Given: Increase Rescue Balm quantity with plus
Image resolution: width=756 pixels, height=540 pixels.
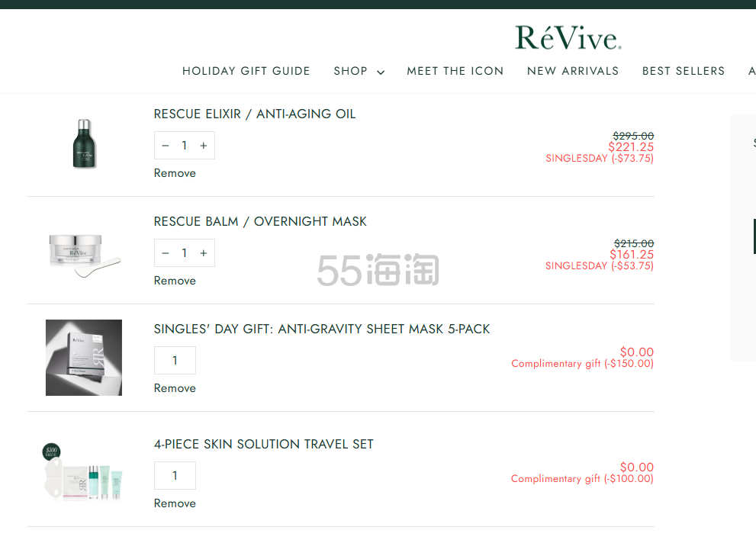Looking at the screenshot, I should click(203, 253).
